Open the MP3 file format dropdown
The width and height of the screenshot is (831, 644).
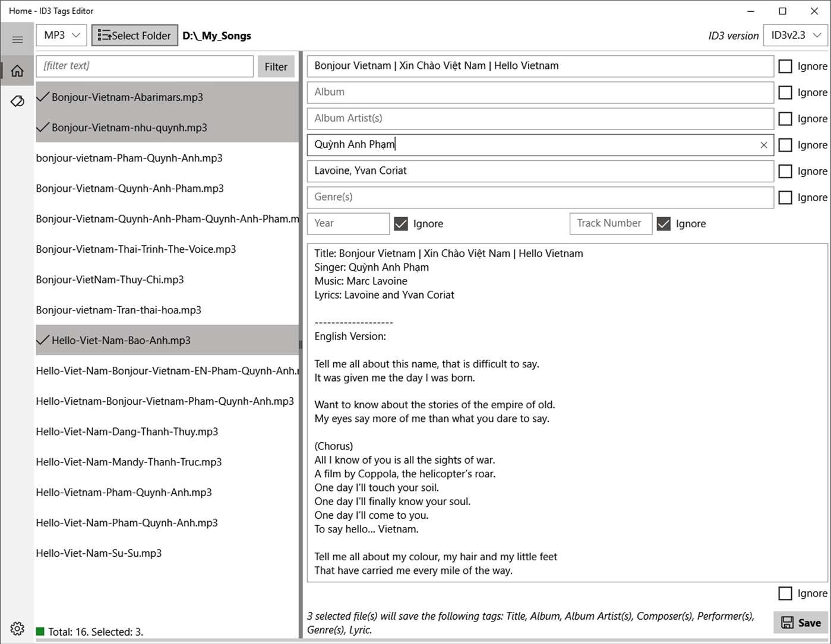tap(61, 35)
